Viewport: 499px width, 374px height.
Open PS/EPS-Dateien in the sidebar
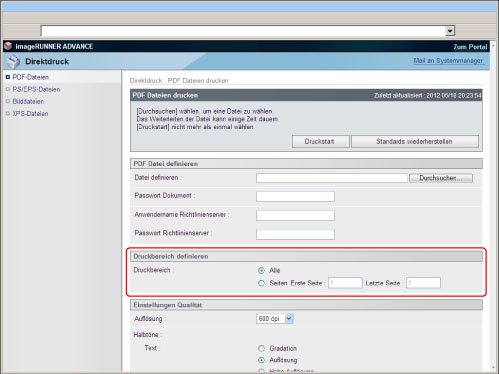click(36, 89)
